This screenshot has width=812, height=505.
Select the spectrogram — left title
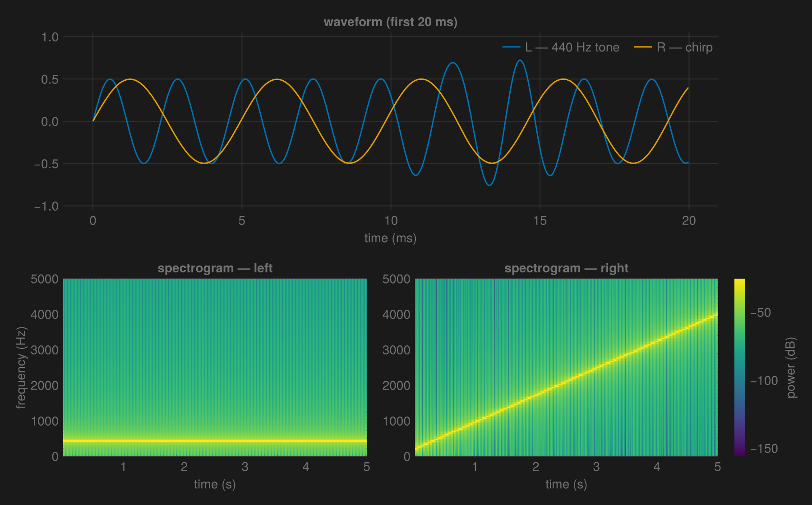click(x=215, y=268)
